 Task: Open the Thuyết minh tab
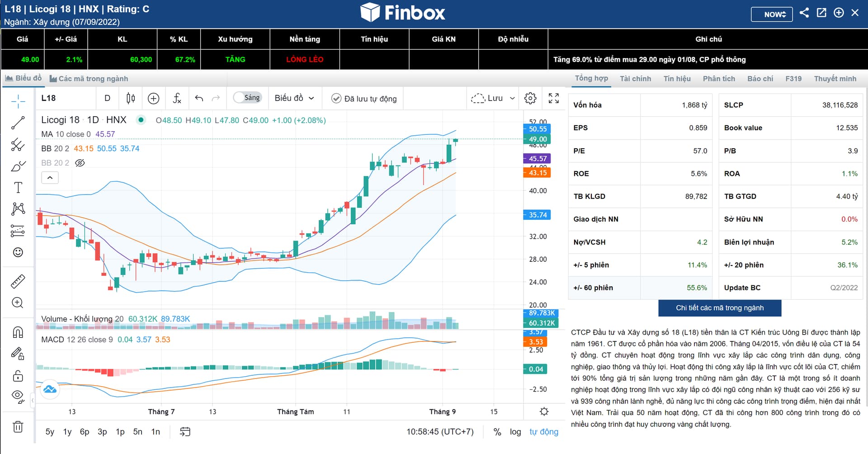point(835,79)
